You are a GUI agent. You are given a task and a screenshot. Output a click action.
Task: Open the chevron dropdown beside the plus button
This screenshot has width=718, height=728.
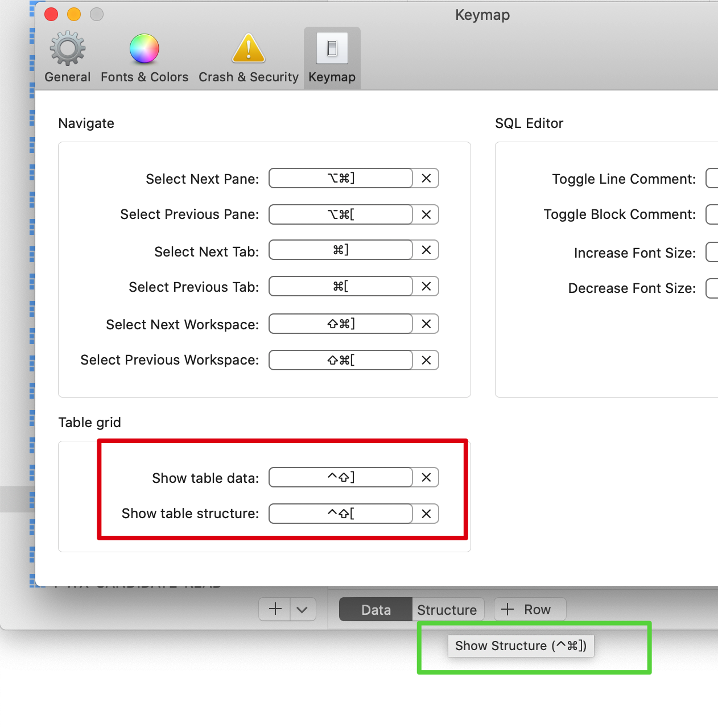tap(302, 609)
